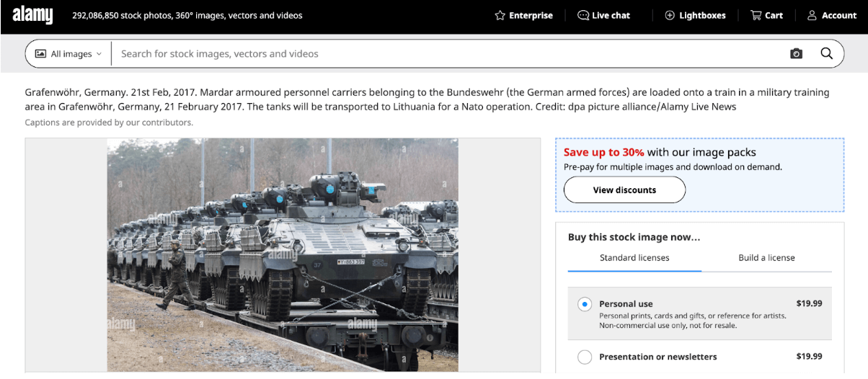Viewport: 868px width, 379px height.
Task: Open the Live chat bubble icon
Action: [x=583, y=15]
